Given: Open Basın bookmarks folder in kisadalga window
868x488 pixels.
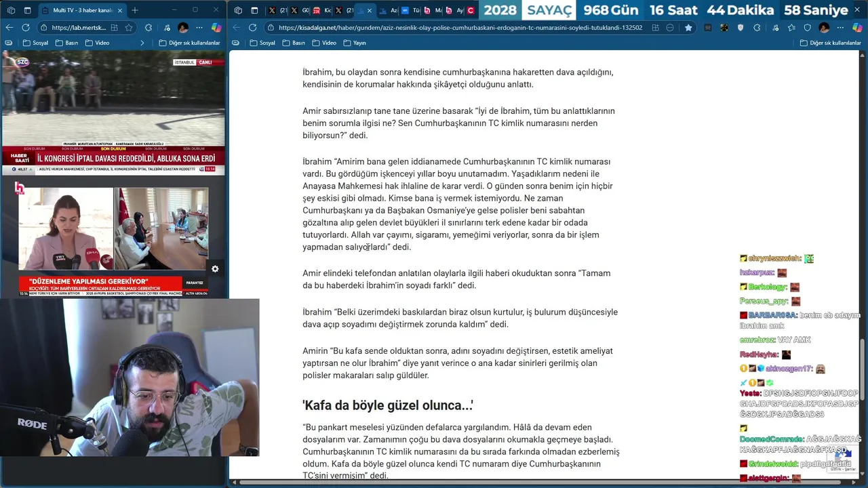Looking at the screenshot, I should coord(294,43).
